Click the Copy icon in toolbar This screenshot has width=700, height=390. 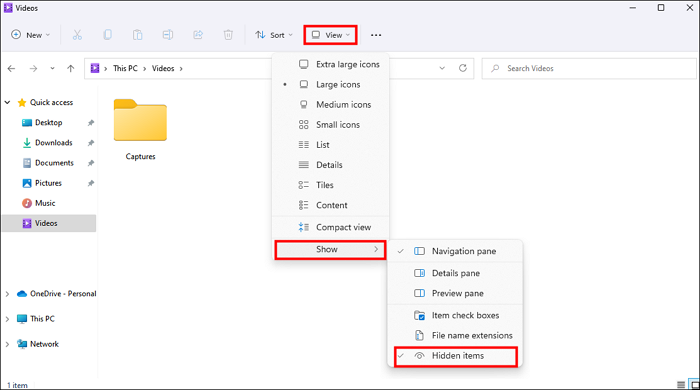108,35
